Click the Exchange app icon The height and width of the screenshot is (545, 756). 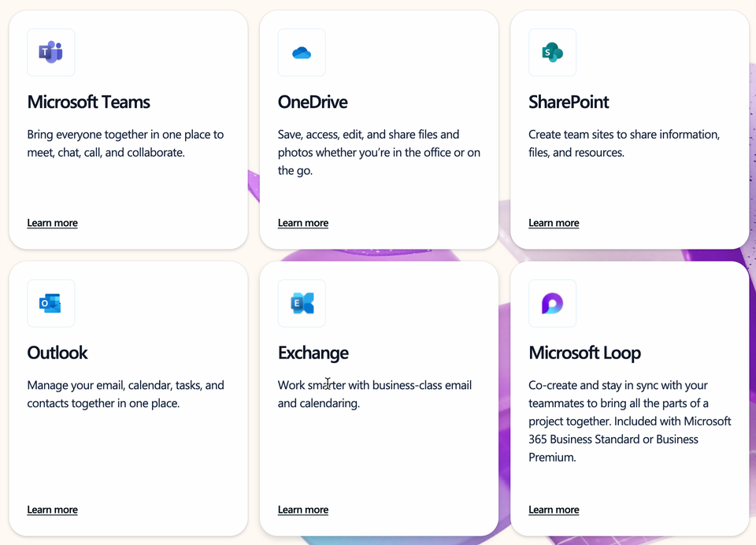tap(302, 303)
